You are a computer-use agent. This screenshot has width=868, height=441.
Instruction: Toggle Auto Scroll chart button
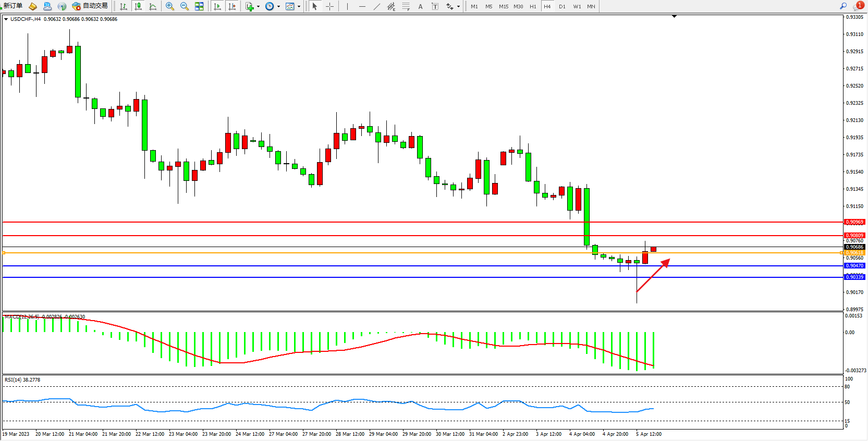point(217,6)
